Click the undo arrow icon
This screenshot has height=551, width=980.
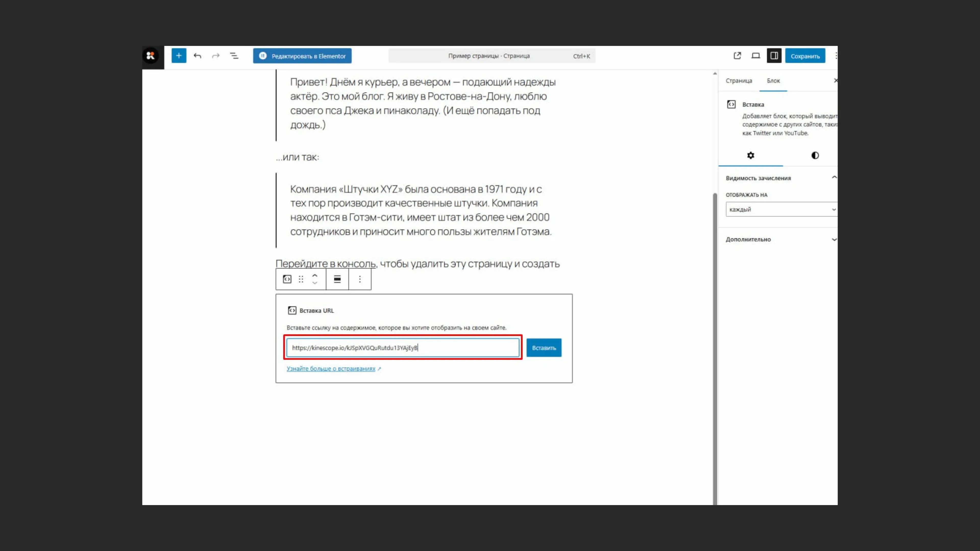198,56
